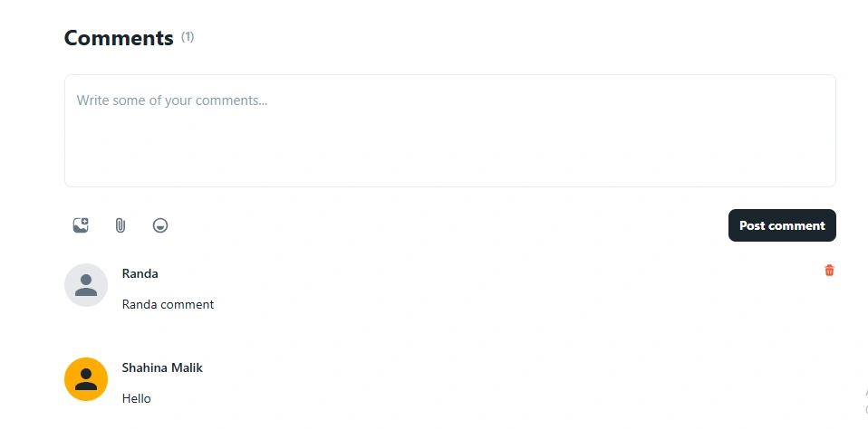Click the person silhouette in Randa's avatar

point(86,285)
